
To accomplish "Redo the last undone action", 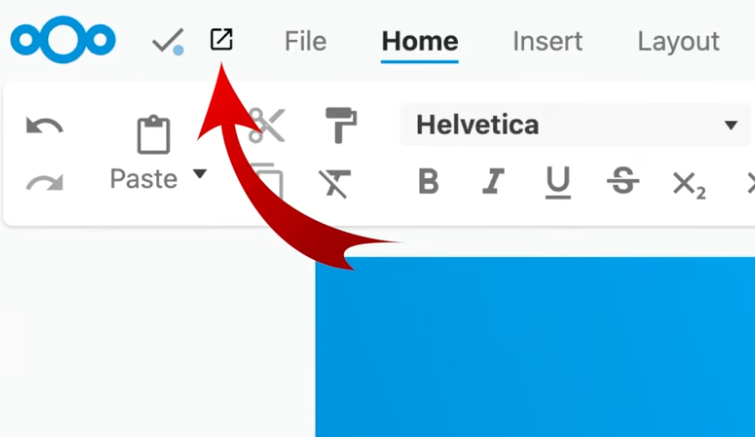I will pos(44,182).
